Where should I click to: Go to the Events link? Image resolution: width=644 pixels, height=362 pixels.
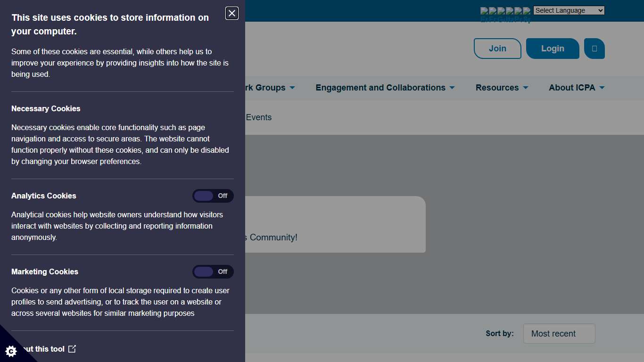pos(259,117)
